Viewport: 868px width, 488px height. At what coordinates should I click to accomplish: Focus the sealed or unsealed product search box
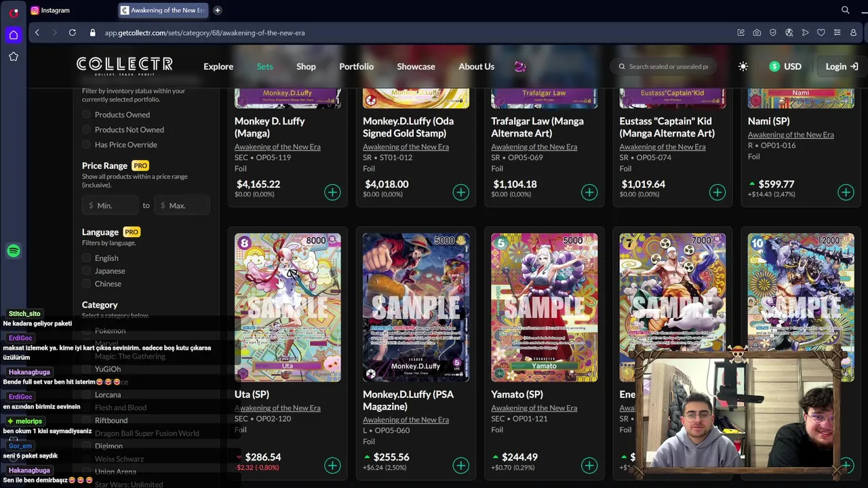pos(663,66)
